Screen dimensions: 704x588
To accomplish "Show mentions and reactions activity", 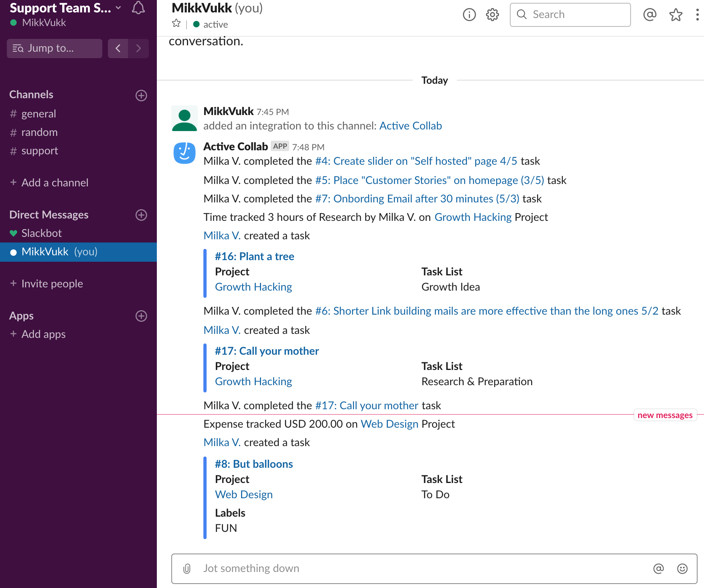I will click(649, 15).
